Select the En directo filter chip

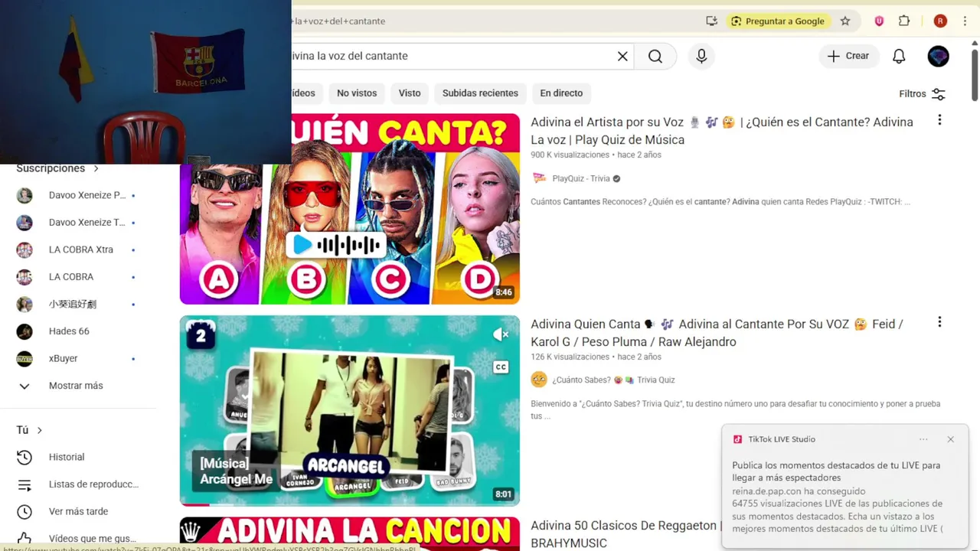[561, 93]
